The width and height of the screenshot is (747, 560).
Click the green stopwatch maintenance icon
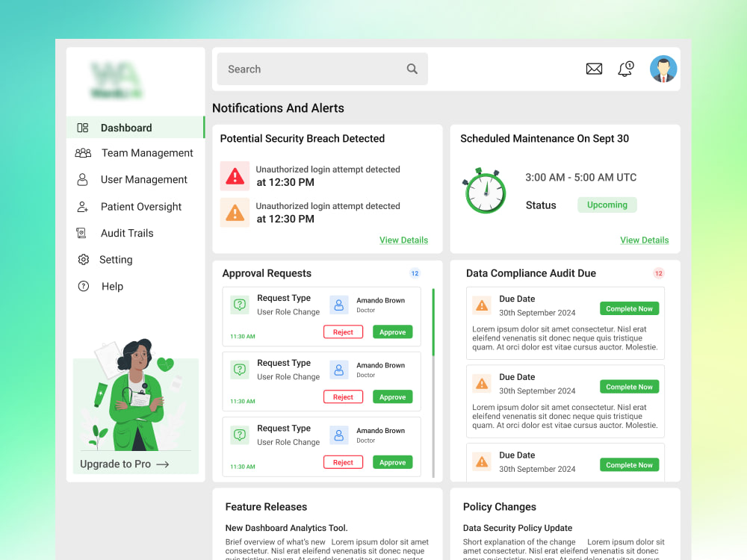pyautogui.click(x=485, y=190)
